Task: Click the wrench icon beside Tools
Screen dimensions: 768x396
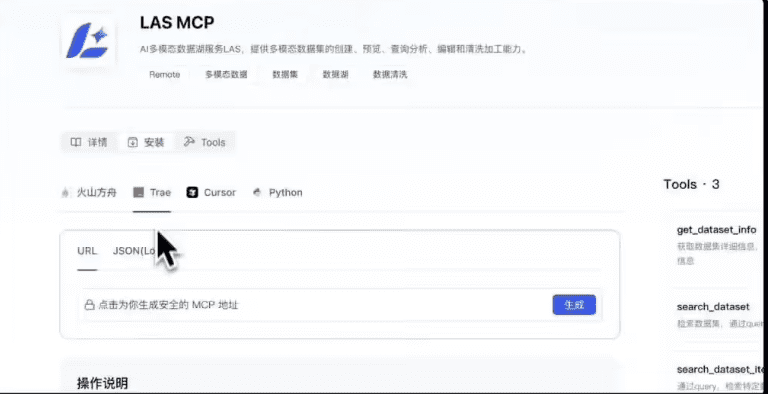Action: click(x=190, y=142)
